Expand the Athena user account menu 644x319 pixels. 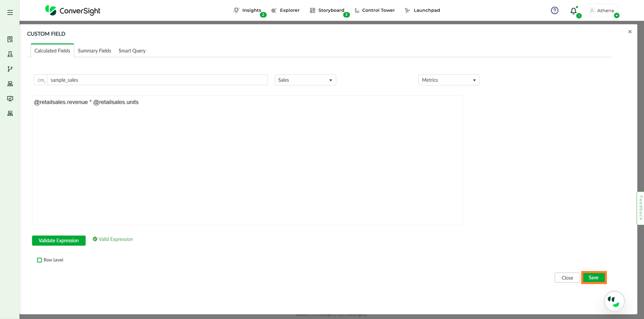[x=602, y=11]
